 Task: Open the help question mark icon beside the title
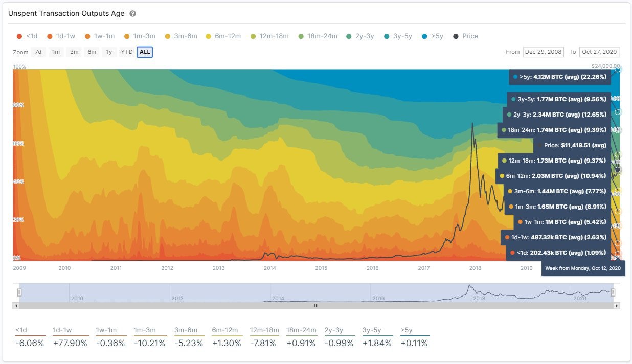132,14
